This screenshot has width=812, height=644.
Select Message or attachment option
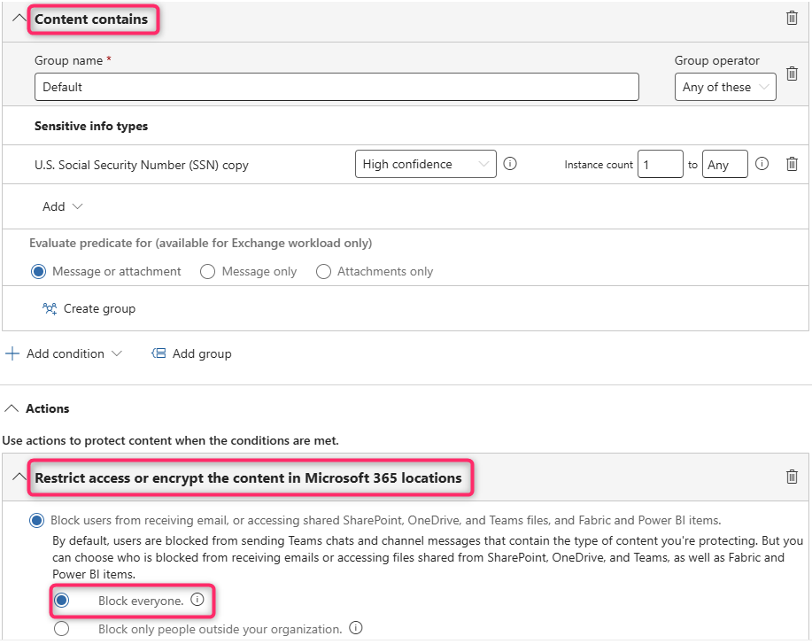coord(38,272)
